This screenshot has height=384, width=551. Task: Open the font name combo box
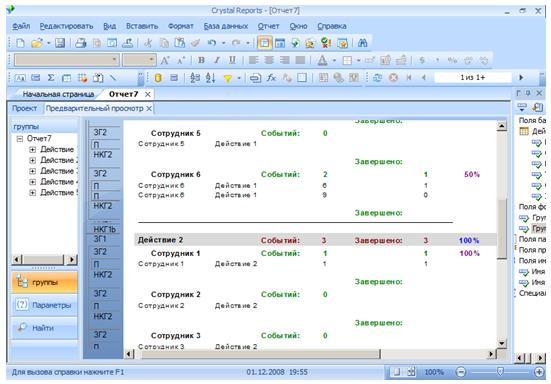[x=67, y=60]
